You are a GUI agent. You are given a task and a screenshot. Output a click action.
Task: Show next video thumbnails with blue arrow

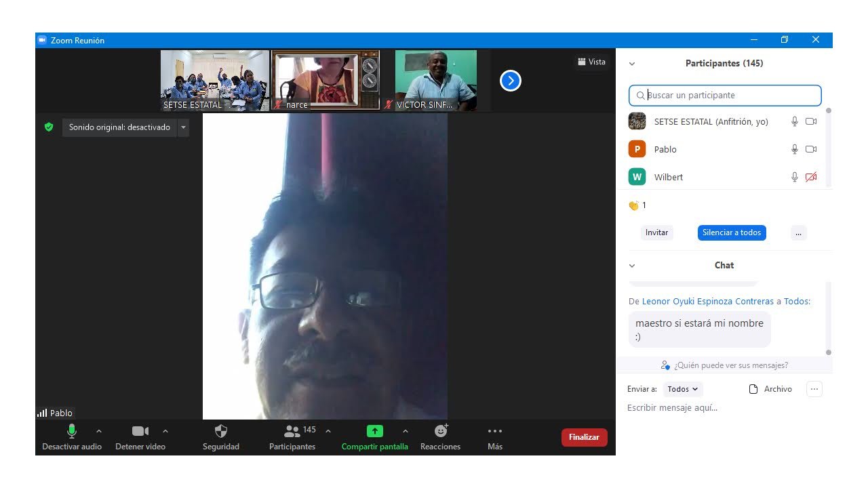pyautogui.click(x=510, y=81)
